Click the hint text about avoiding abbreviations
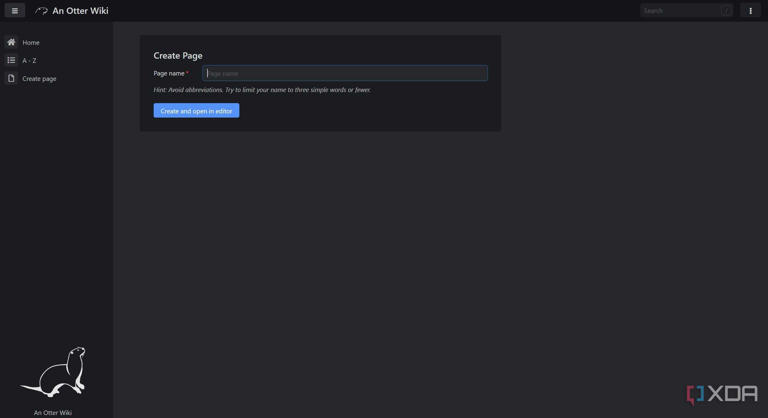The height and width of the screenshot is (418, 768). [262, 90]
